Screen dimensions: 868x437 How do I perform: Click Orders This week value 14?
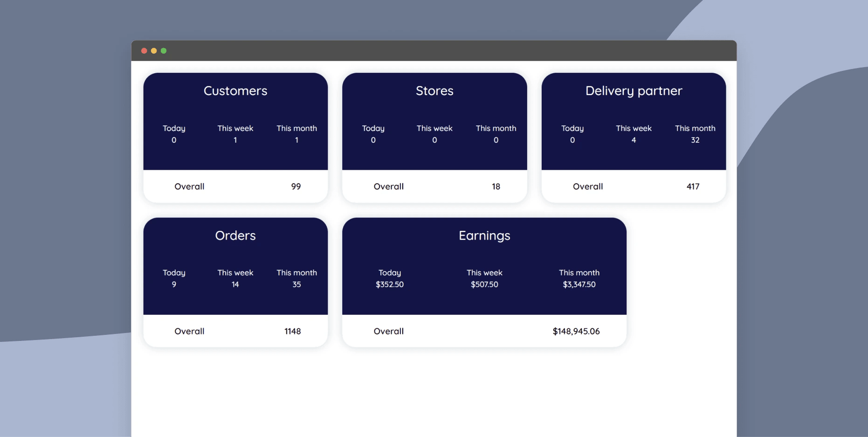coord(235,284)
